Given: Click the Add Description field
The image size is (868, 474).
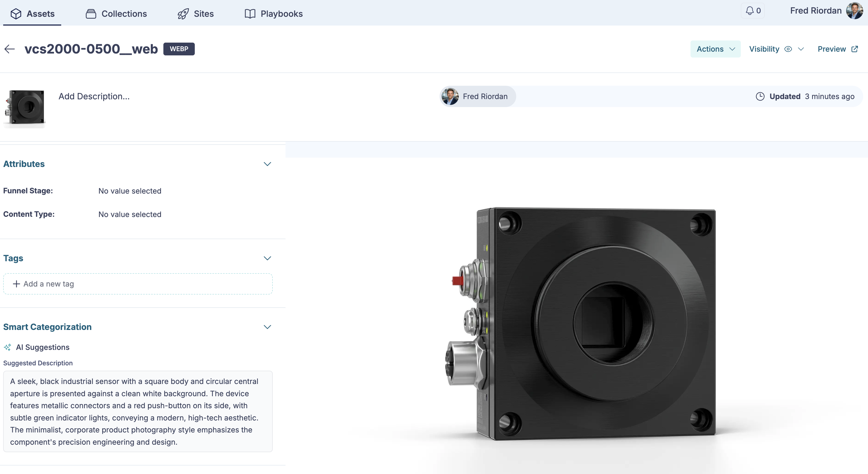Looking at the screenshot, I should coord(94,96).
